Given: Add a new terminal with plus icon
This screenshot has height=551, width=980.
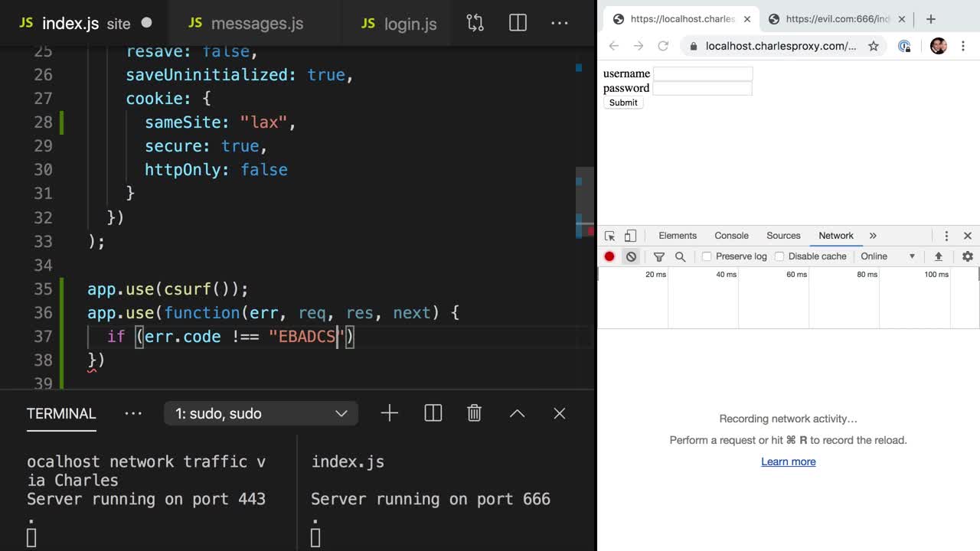Looking at the screenshot, I should click(389, 413).
